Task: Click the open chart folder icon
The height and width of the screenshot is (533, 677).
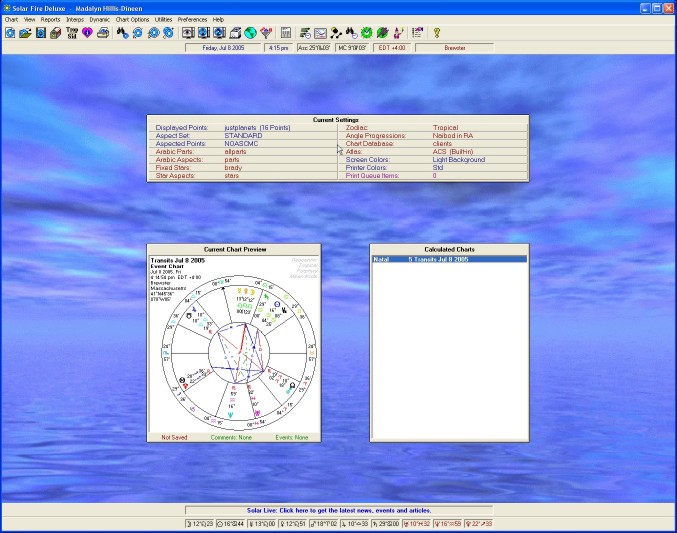Action: click(25, 33)
